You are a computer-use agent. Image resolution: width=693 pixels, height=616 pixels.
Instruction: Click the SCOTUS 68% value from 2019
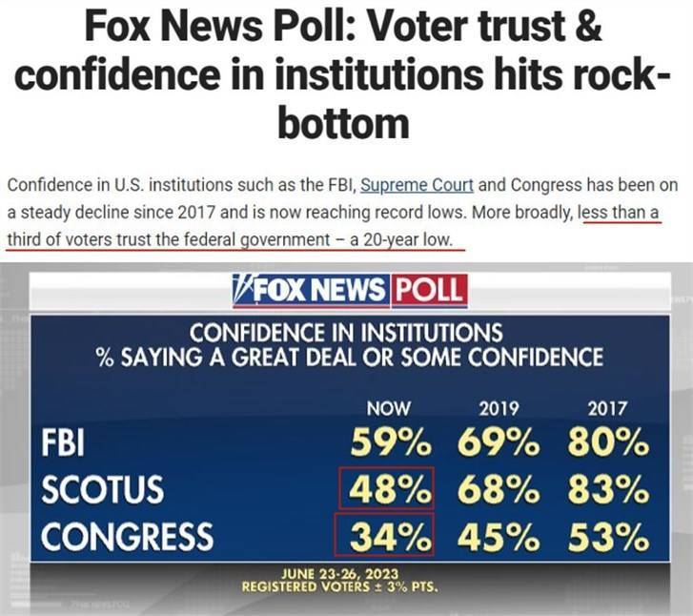[499, 489]
